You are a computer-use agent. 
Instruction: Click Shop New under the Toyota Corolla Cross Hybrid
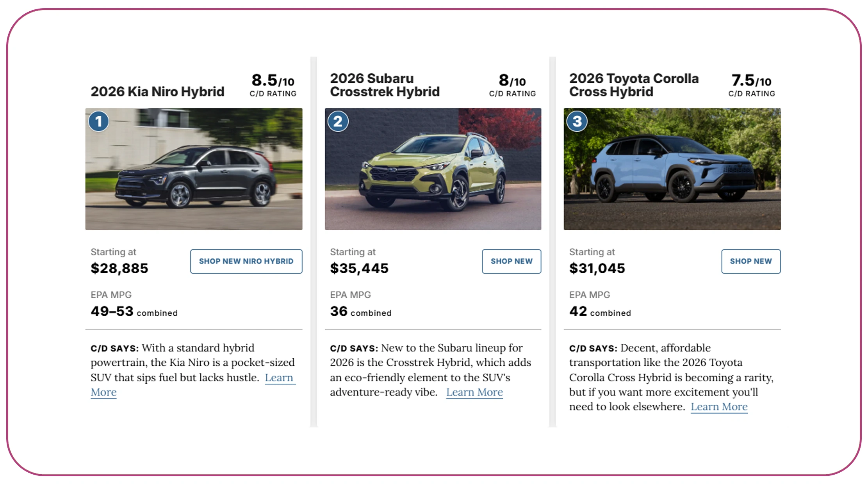click(x=750, y=261)
